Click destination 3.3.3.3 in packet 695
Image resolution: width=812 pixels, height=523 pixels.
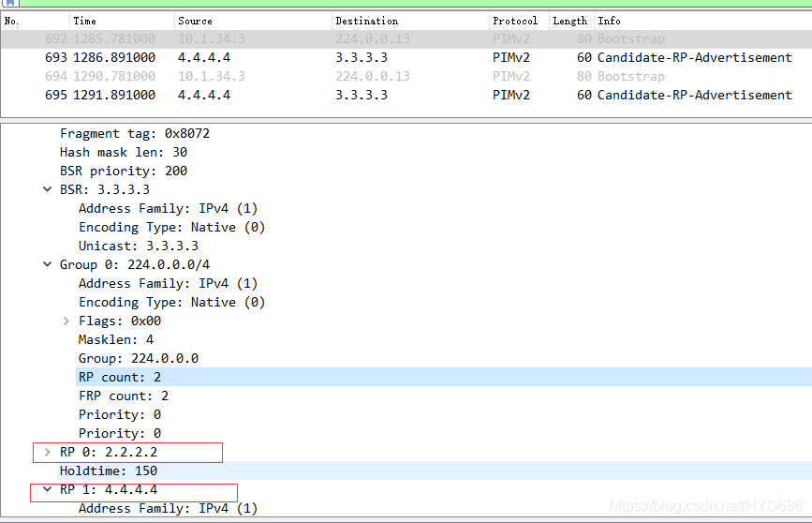362,95
